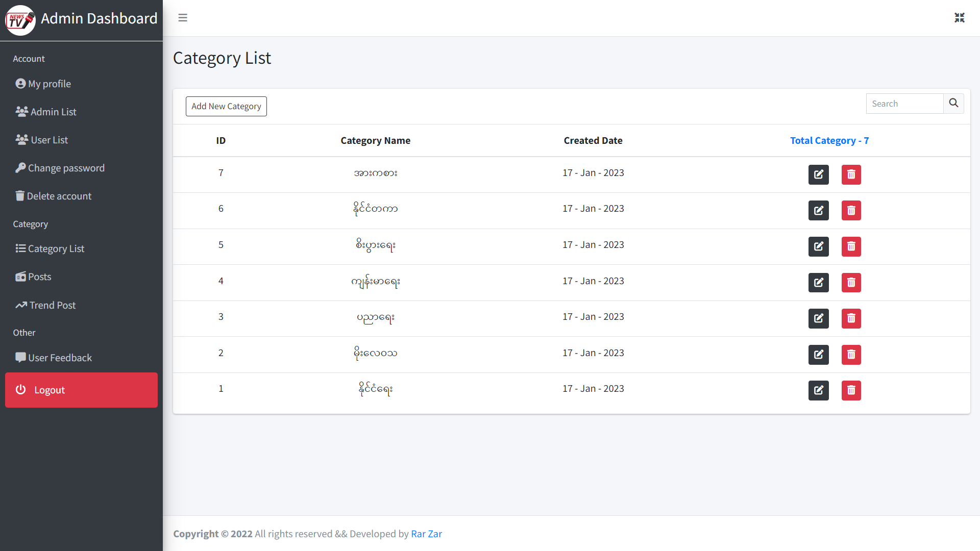Open User Feedback page
The image size is (980, 551).
point(54,358)
